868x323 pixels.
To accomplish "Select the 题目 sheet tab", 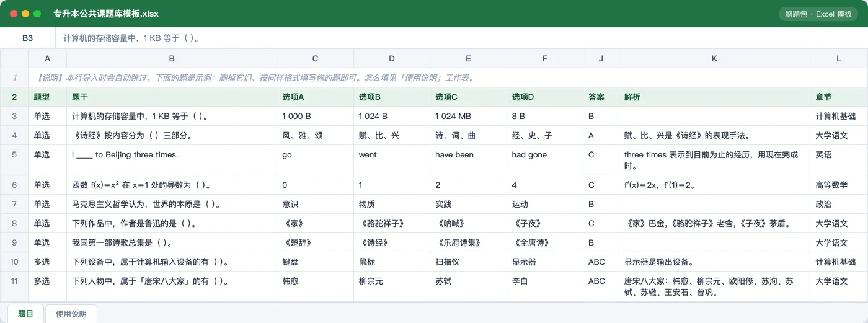I will point(25,314).
